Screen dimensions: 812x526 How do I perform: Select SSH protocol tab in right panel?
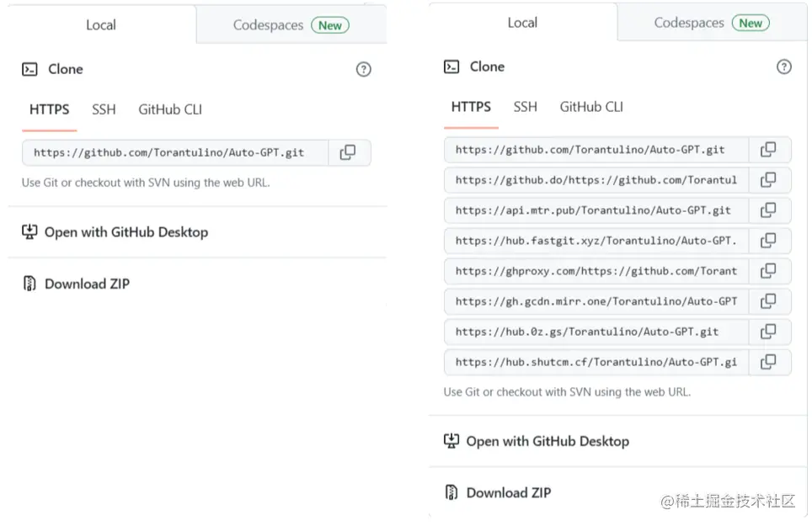525,107
